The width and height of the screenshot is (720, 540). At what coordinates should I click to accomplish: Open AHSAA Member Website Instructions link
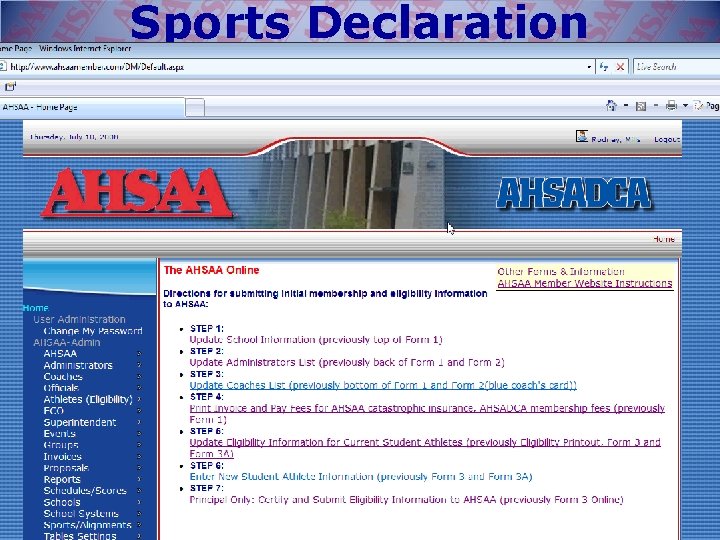pyautogui.click(x=585, y=283)
